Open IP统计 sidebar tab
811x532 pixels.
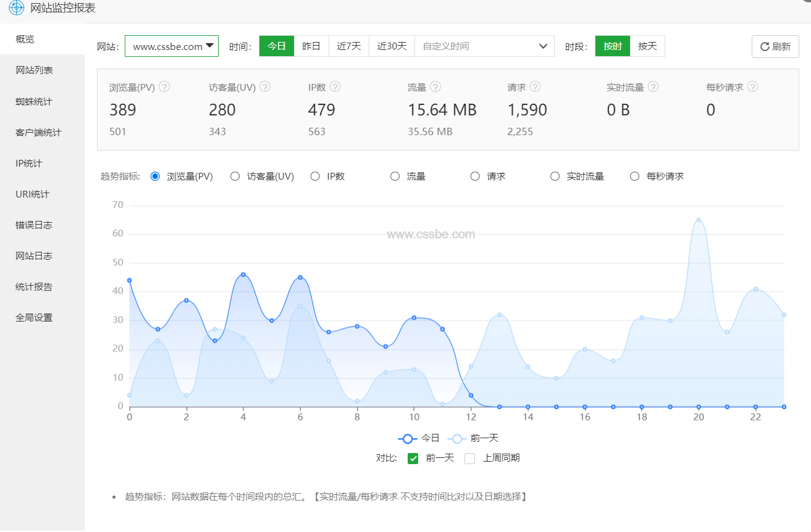(42, 163)
